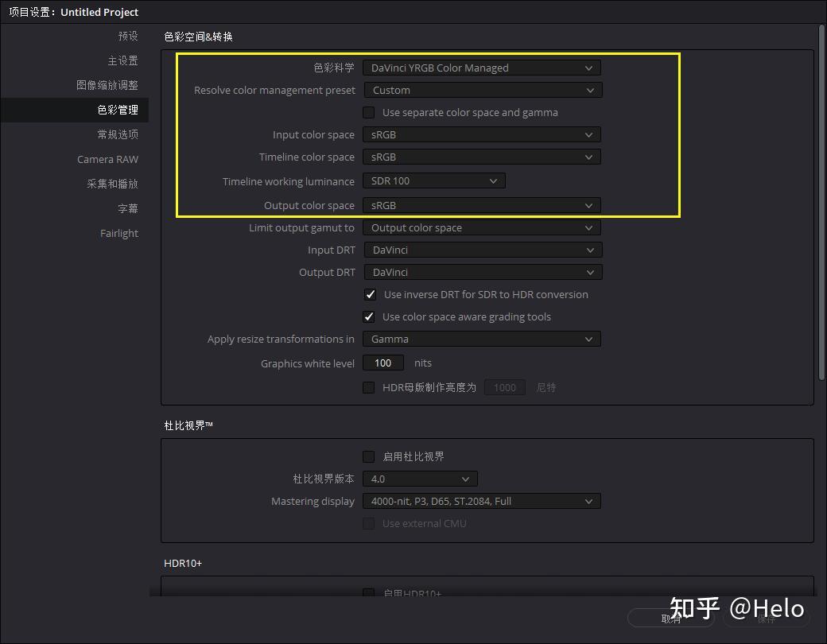This screenshot has height=644, width=827.
Task: Switch to the Camera RAW settings page
Action: 107,159
